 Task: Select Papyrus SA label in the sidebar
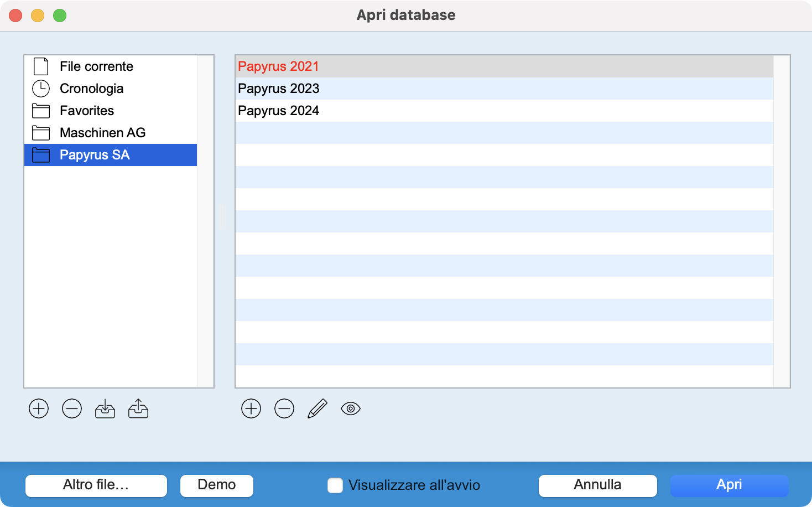(x=95, y=155)
